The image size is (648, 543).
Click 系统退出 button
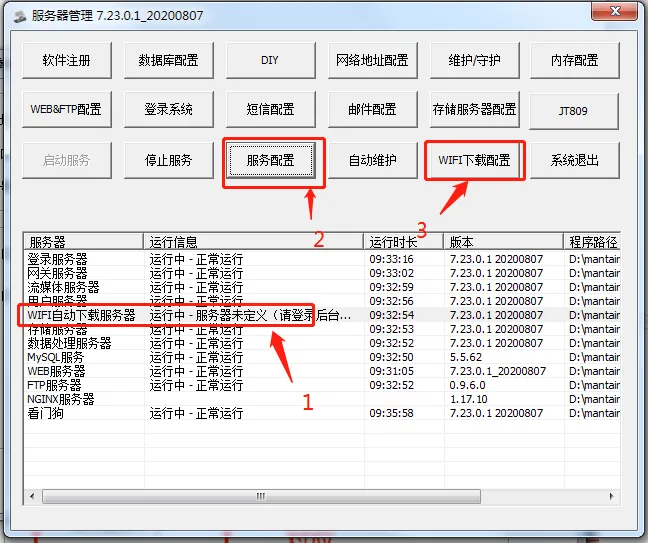(574, 160)
